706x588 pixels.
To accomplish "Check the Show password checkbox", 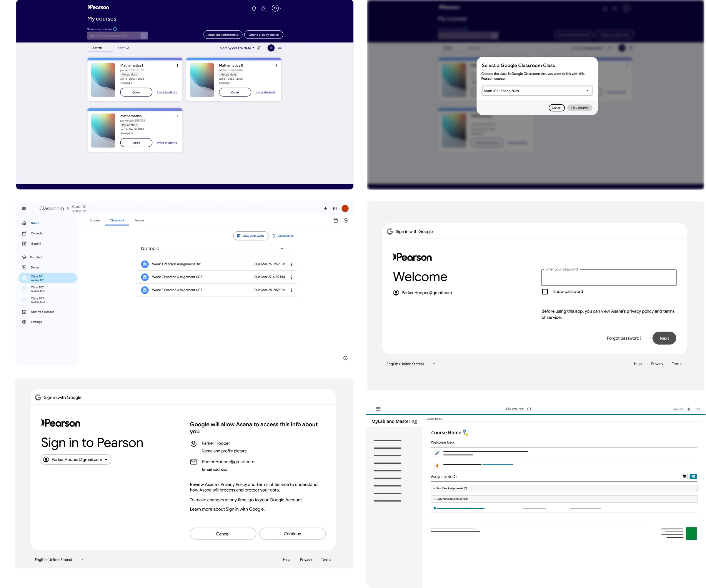I will [x=545, y=292].
